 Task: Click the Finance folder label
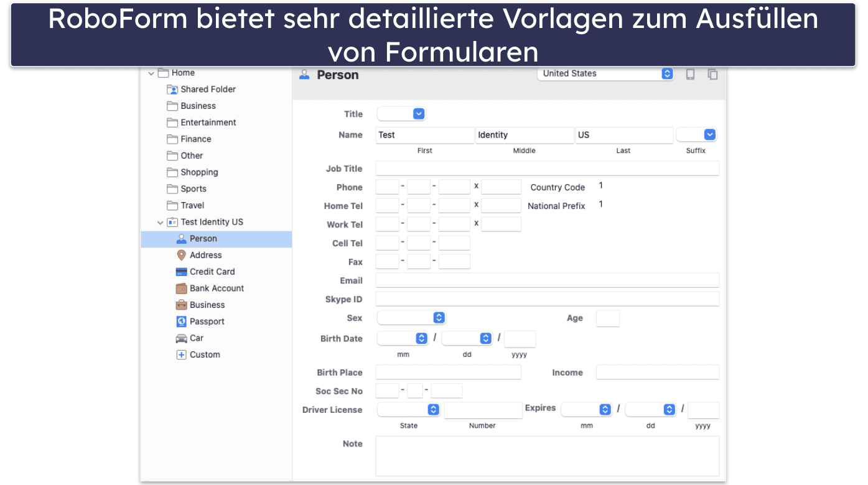[196, 139]
